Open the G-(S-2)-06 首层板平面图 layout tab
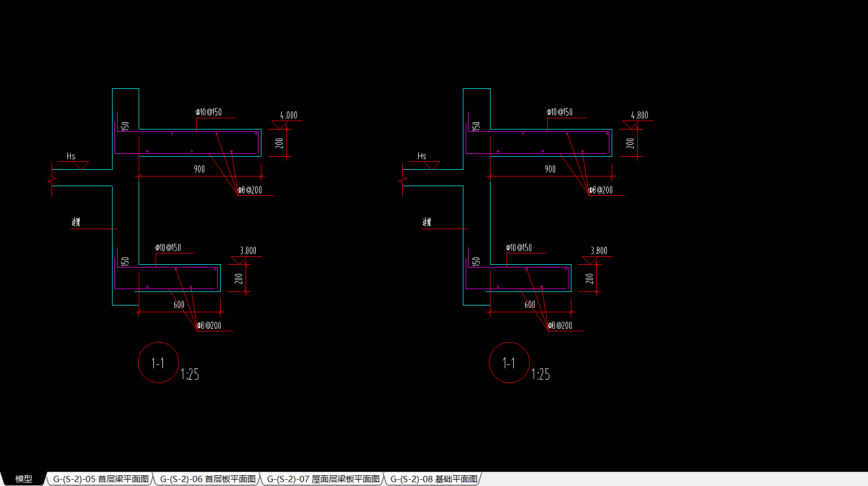This screenshot has width=868, height=486. (208, 479)
